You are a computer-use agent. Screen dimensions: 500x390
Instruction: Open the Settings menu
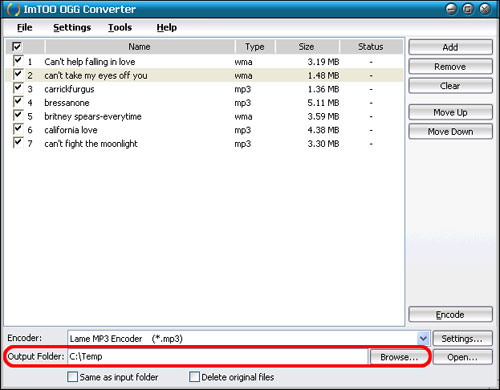click(72, 27)
